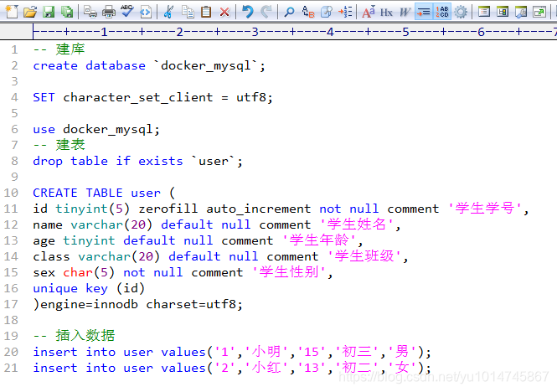
Task: Click ')engine=innodb charset=utf8;' line
Action: point(138,304)
